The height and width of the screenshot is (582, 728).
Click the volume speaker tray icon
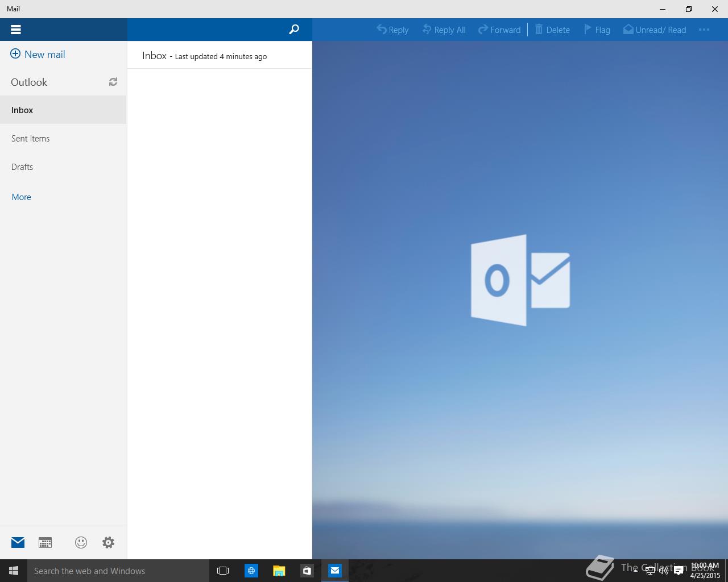click(664, 571)
